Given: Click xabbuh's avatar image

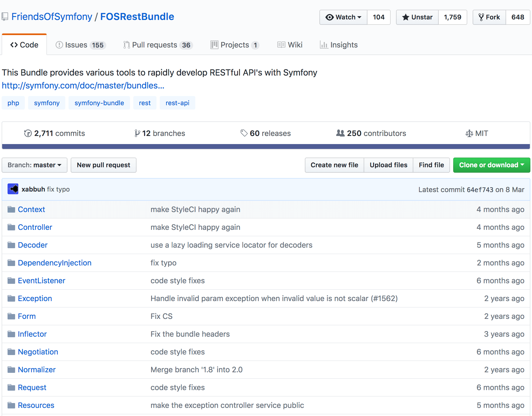Looking at the screenshot, I should (x=13, y=189).
